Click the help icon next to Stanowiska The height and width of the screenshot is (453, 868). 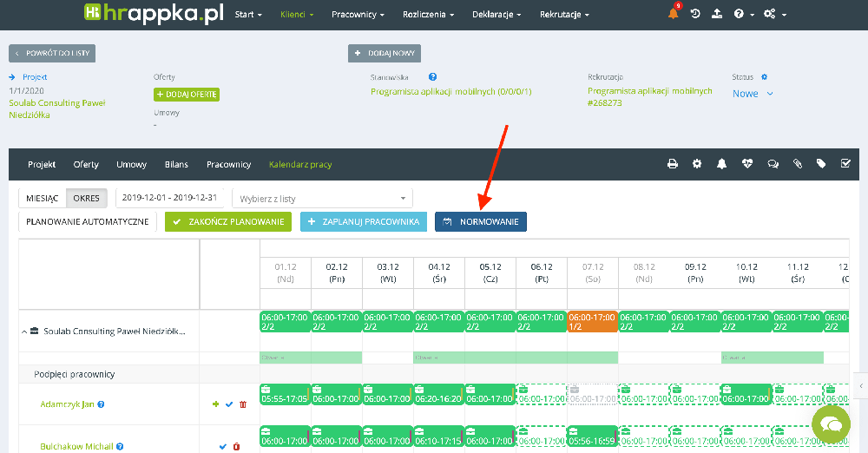pos(433,77)
